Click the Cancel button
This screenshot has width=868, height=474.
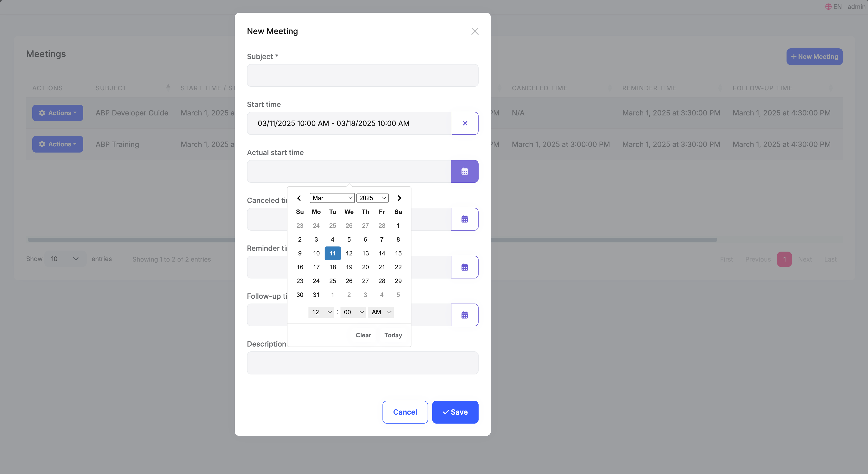coord(405,412)
